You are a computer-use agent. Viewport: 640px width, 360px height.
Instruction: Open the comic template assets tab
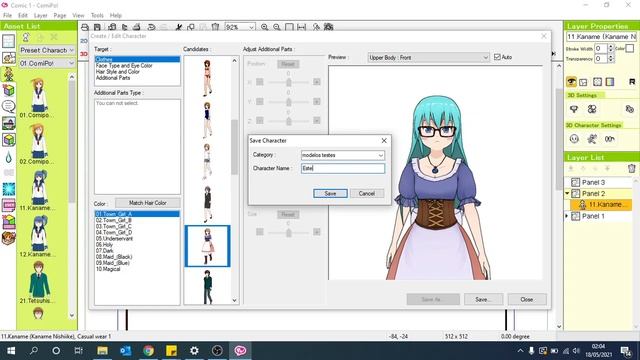point(8,58)
